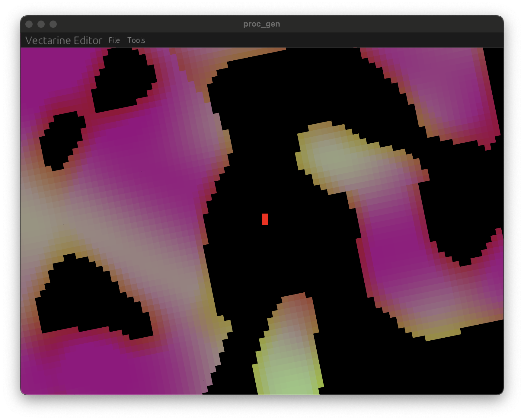Open the File menu
This screenshot has width=524, height=420.
[x=114, y=40]
